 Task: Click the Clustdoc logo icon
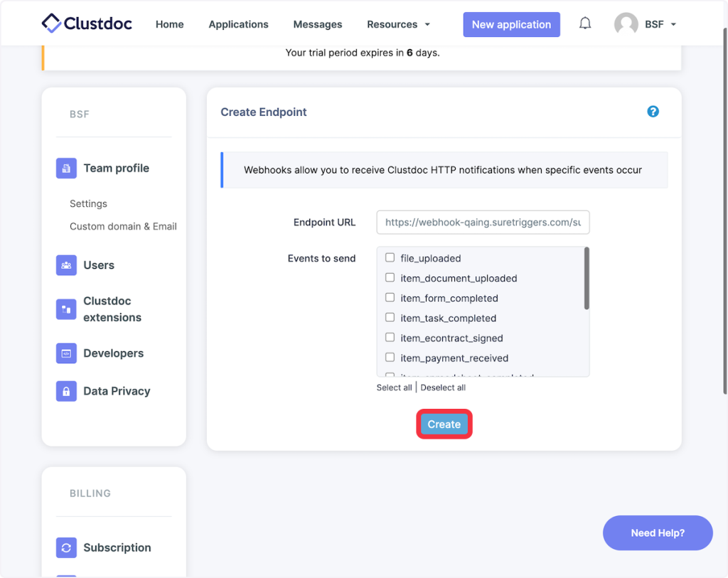(52, 23)
